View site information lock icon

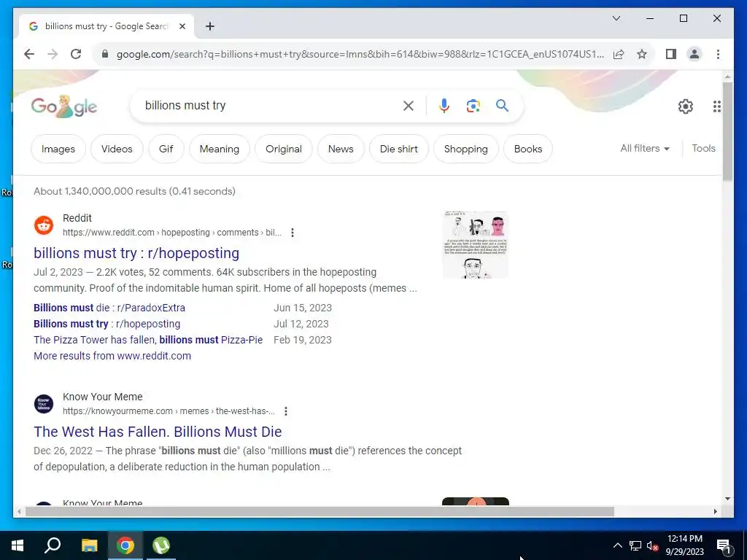[x=105, y=54]
